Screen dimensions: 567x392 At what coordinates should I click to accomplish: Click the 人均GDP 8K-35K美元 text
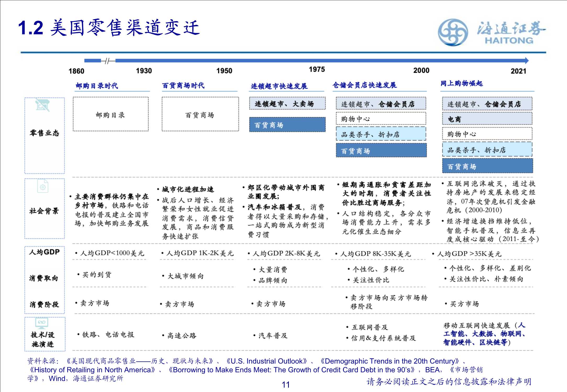click(x=375, y=254)
